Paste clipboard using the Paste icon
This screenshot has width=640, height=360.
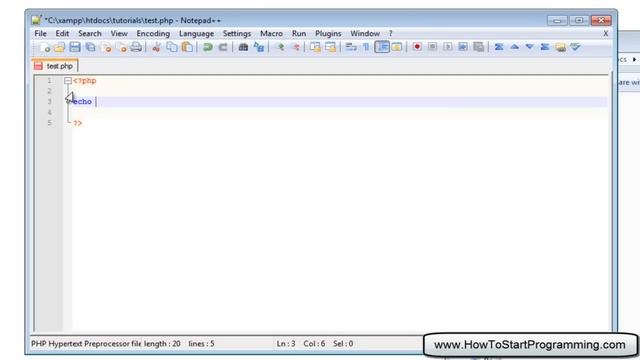[x=187, y=47]
